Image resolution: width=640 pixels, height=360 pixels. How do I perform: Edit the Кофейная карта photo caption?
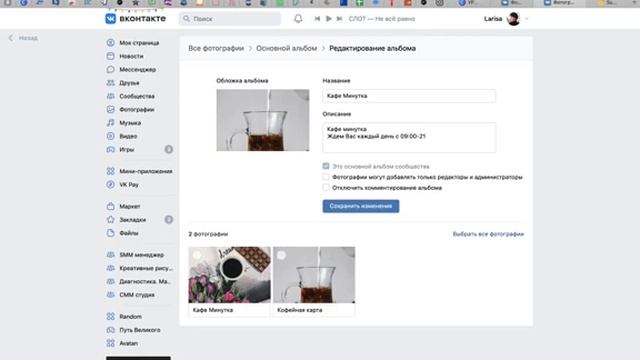pos(314,310)
